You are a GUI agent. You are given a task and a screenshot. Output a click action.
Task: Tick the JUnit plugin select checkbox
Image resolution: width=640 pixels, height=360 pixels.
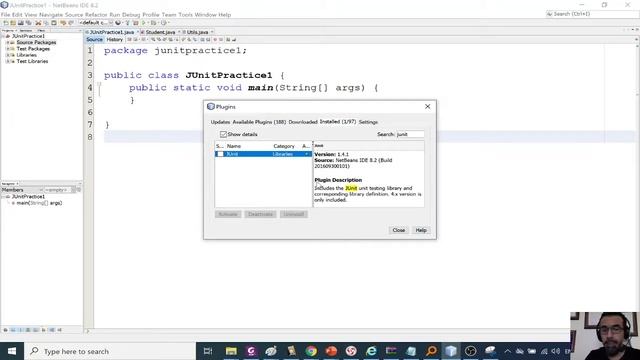click(220, 154)
